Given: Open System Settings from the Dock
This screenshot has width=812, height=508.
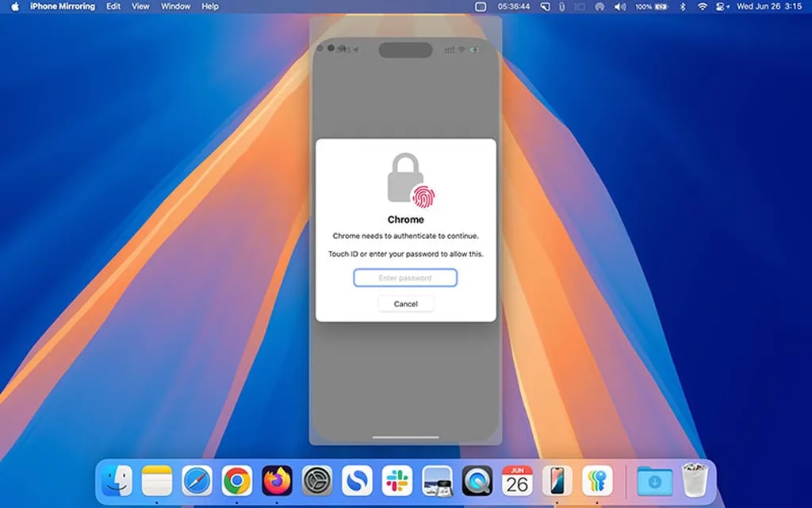Looking at the screenshot, I should pos(317,481).
